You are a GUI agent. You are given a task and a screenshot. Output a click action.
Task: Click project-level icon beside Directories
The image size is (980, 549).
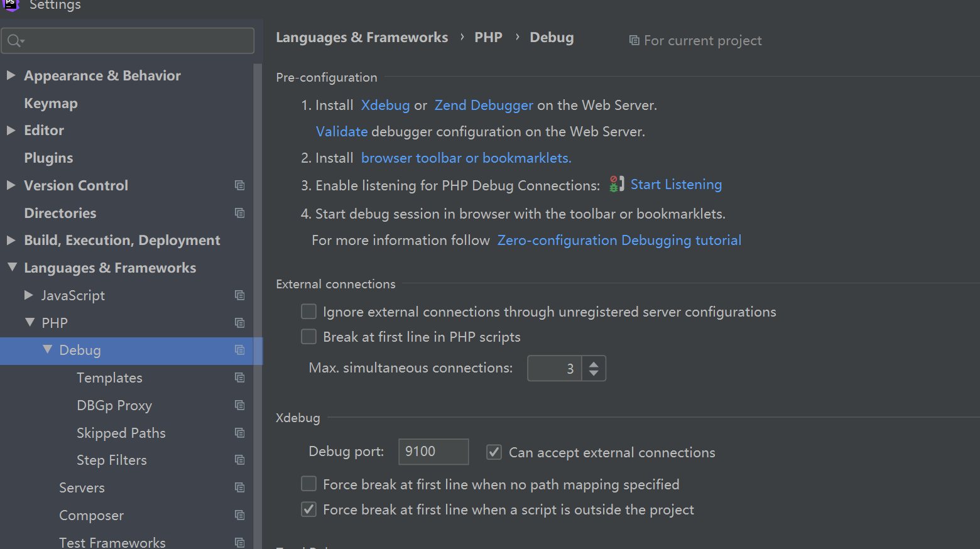(239, 213)
